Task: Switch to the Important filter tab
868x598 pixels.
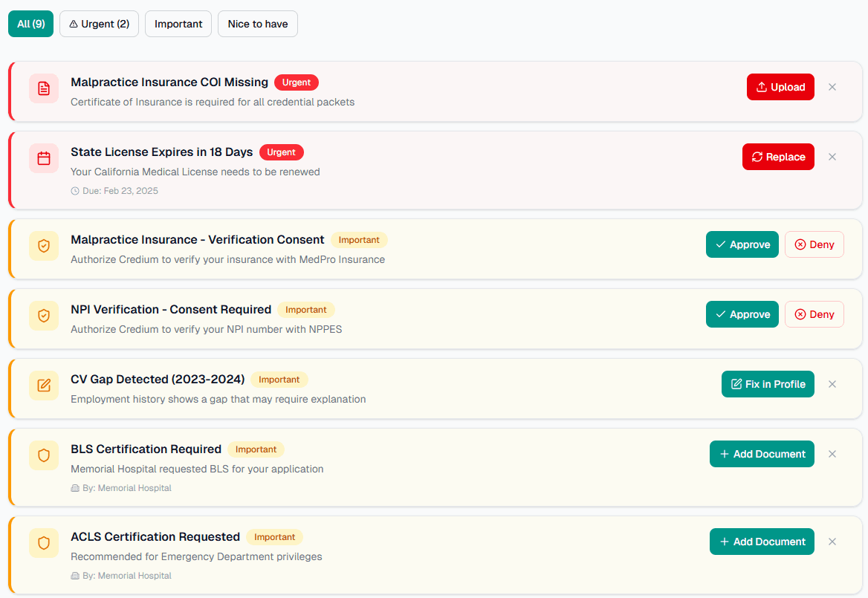Action: (178, 24)
